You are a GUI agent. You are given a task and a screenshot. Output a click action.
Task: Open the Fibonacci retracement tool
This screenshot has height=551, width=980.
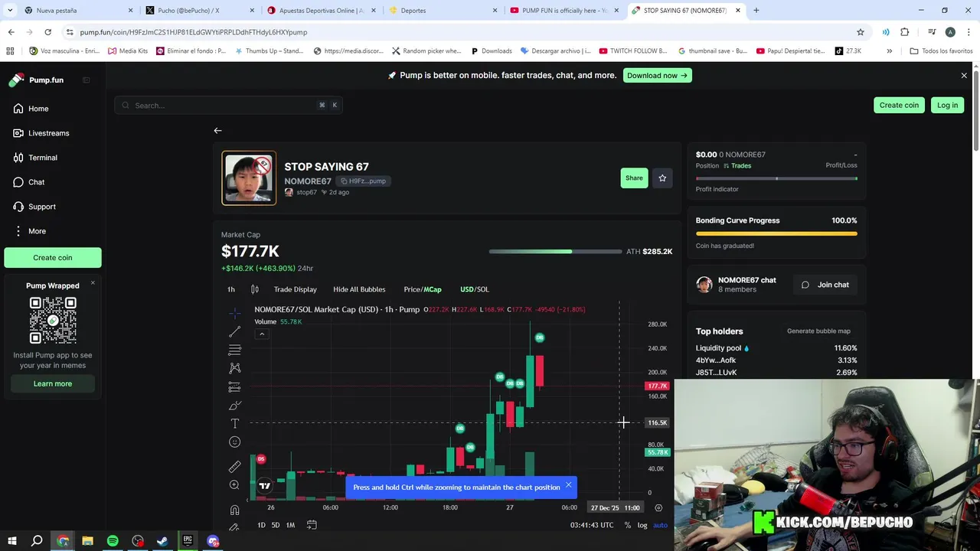pos(234,350)
